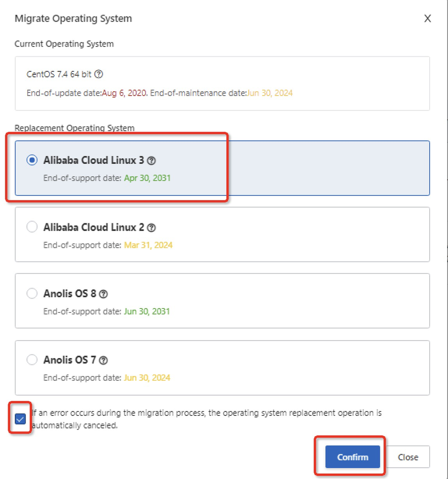Select the Anolis OS 7 radio button
The width and height of the screenshot is (448, 479).
point(32,359)
